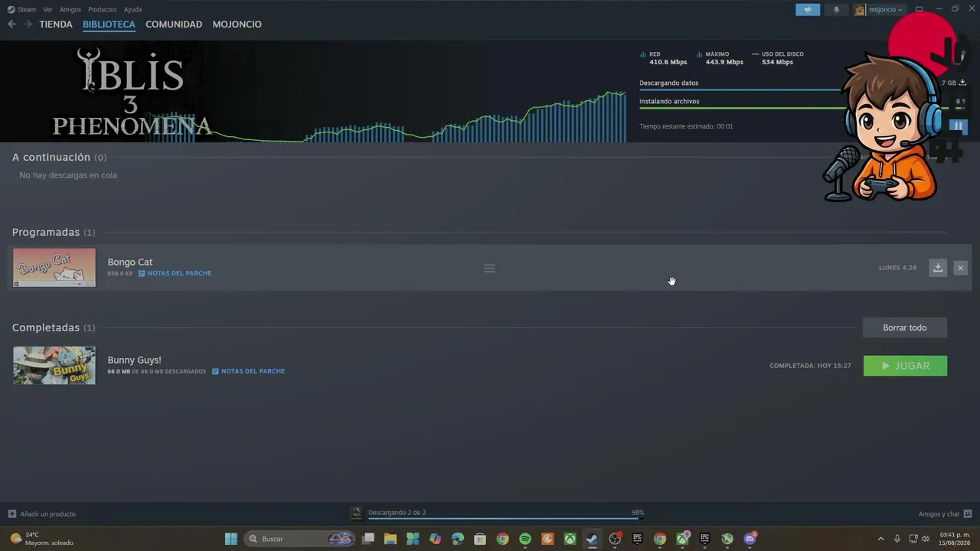The image size is (980, 551).
Task: Open the Steam announcements megaphone
Action: point(808,10)
